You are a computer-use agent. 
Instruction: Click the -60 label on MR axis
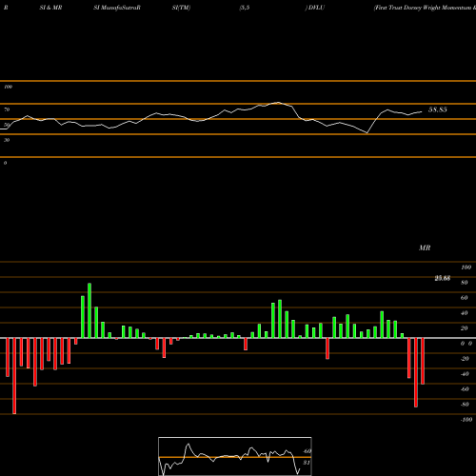465,389
